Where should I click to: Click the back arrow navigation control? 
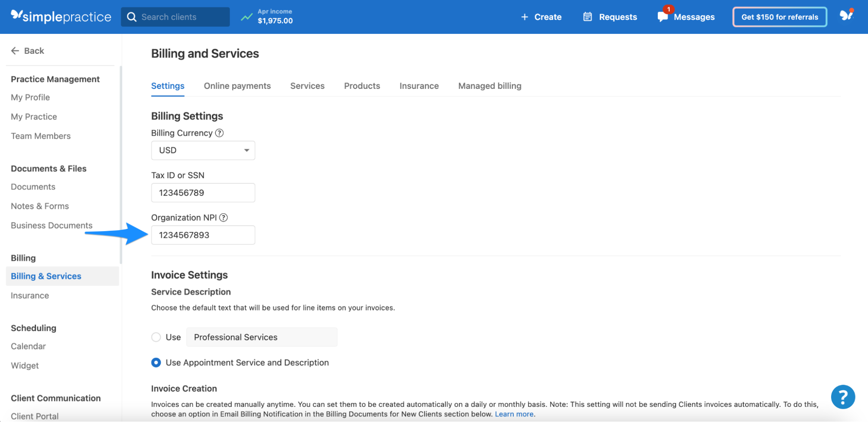point(15,50)
